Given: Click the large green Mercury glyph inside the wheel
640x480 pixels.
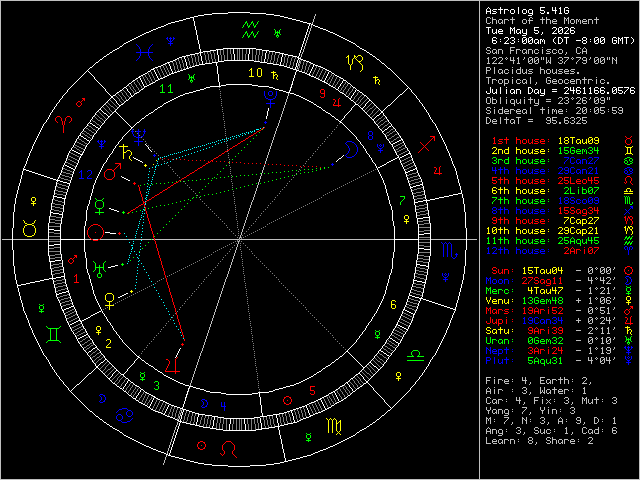Looking at the screenshot, I should pyautogui.click(x=100, y=206).
